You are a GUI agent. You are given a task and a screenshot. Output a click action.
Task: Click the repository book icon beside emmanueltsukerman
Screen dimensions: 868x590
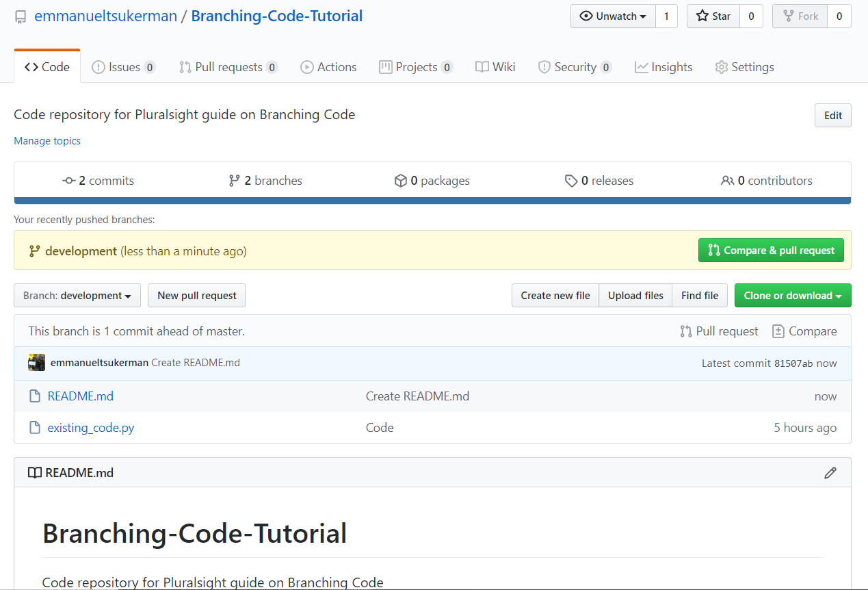(21, 16)
